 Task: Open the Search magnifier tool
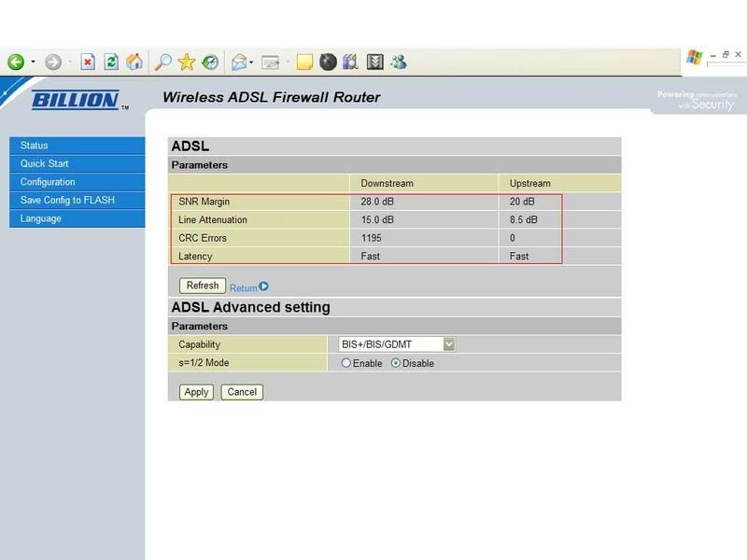coord(162,63)
